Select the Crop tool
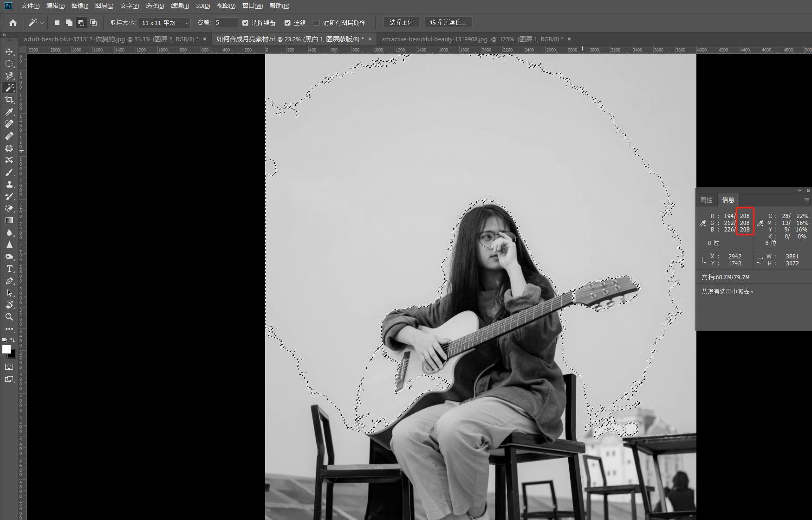The width and height of the screenshot is (812, 520). coord(9,100)
